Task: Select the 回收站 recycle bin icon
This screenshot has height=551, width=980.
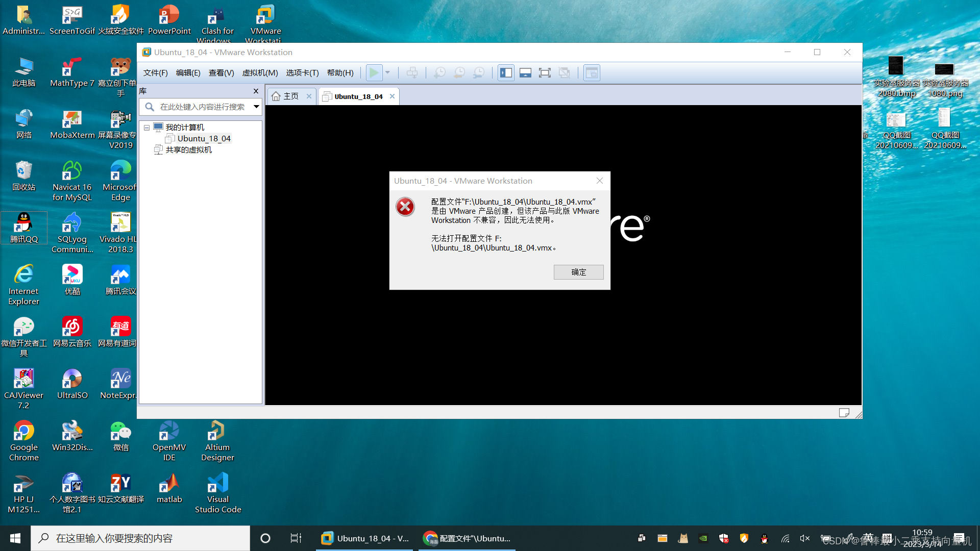Action: coord(23,176)
